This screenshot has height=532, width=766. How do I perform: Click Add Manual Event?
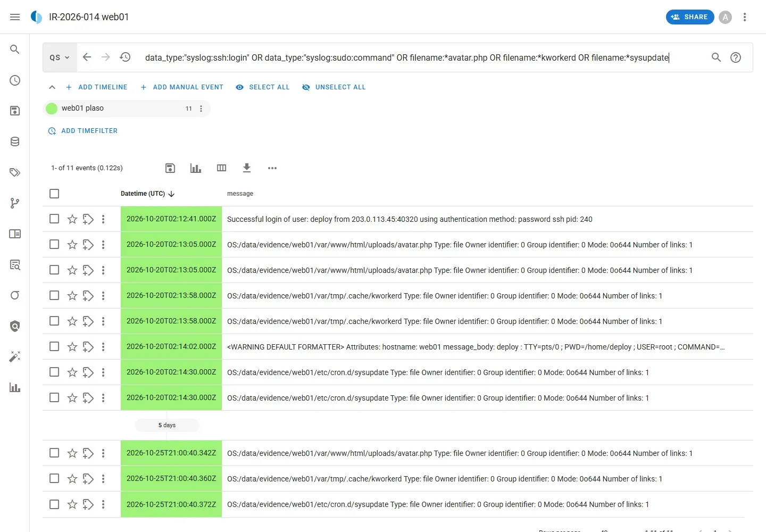click(182, 87)
